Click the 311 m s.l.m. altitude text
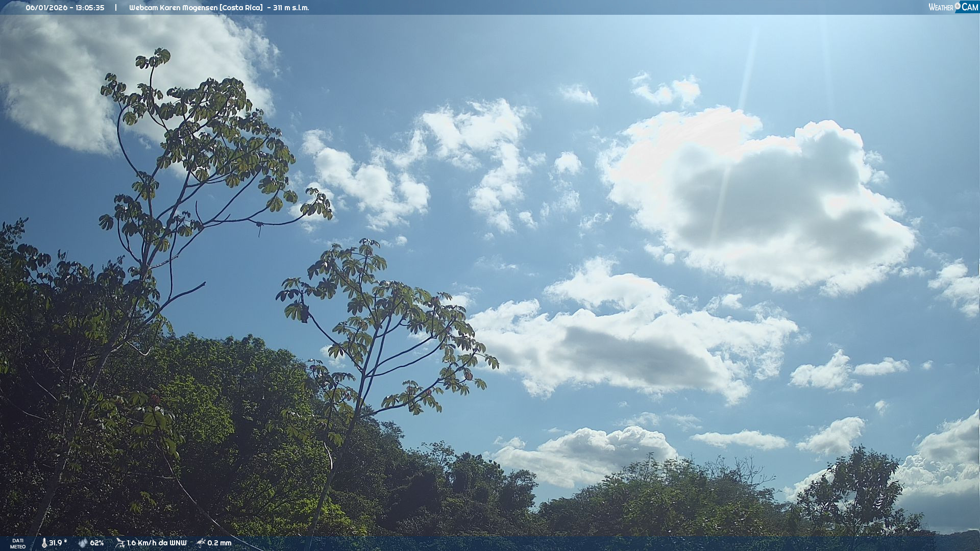Image resolution: width=980 pixels, height=551 pixels. [291, 8]
